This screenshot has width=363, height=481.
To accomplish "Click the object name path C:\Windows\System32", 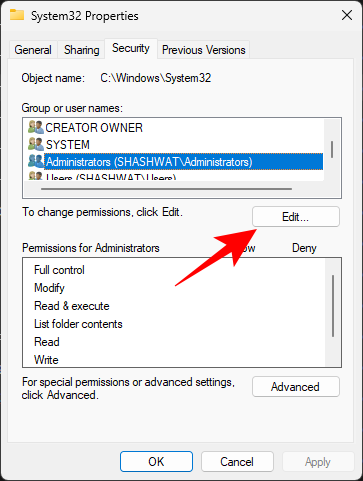I will [156, 78].
